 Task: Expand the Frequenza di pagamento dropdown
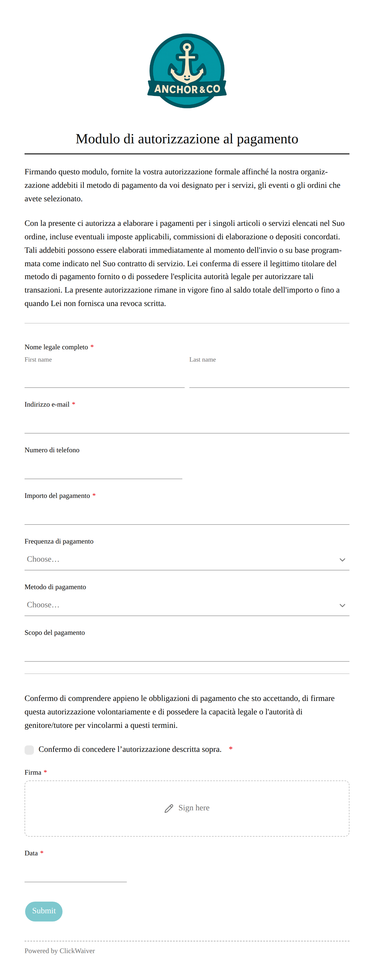tap(187, 559)
